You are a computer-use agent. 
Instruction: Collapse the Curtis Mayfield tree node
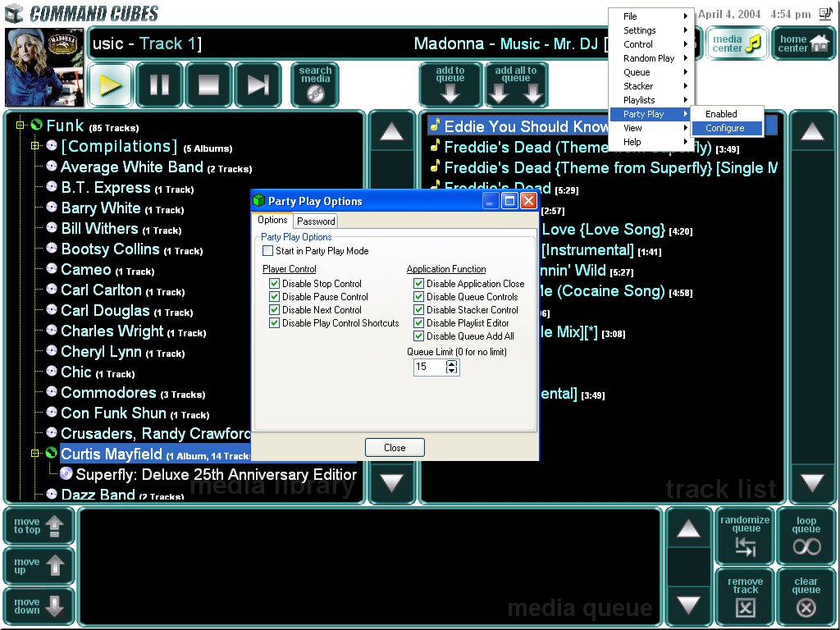point(35,454)
